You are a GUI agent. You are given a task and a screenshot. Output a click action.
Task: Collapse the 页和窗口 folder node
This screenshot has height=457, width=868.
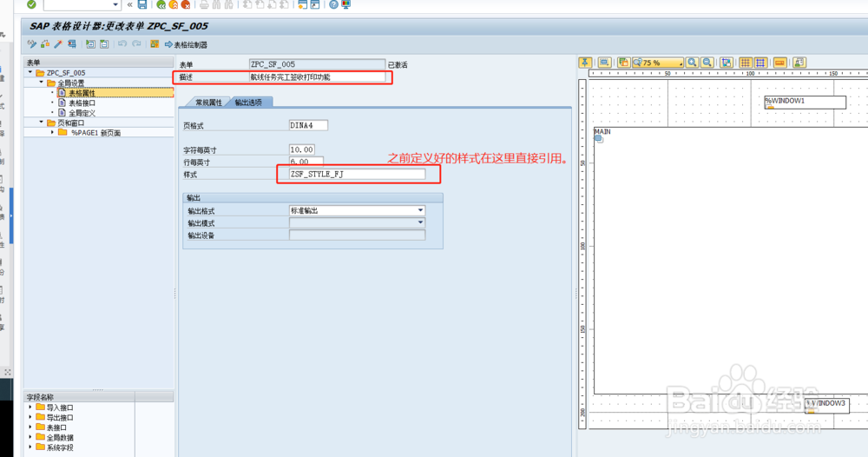point(41,122)
